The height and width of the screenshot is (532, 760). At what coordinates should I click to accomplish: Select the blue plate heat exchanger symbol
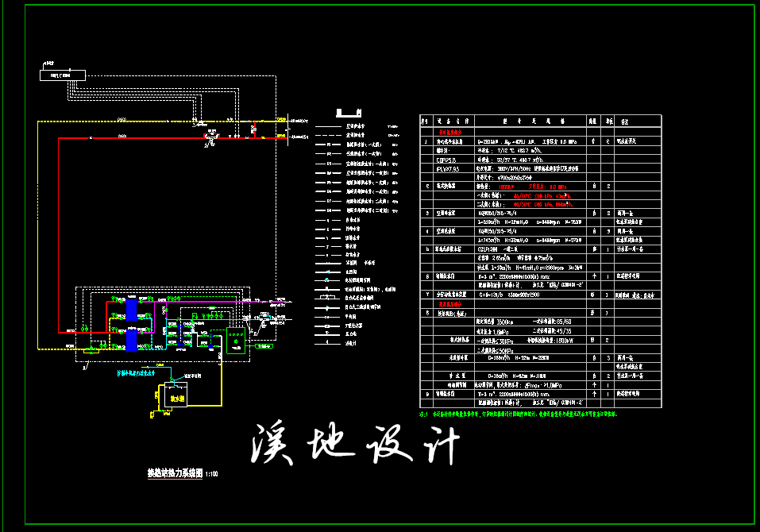click(x=133, y=310)
